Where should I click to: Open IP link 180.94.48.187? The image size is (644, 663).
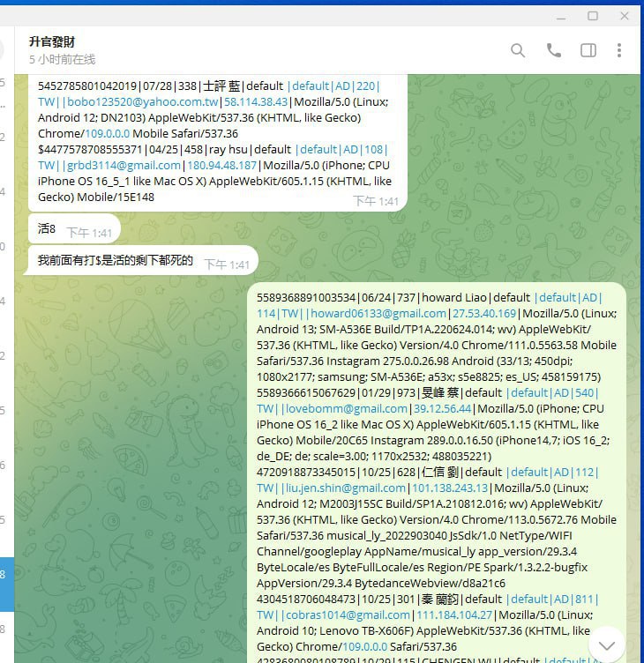click(222, 166)
